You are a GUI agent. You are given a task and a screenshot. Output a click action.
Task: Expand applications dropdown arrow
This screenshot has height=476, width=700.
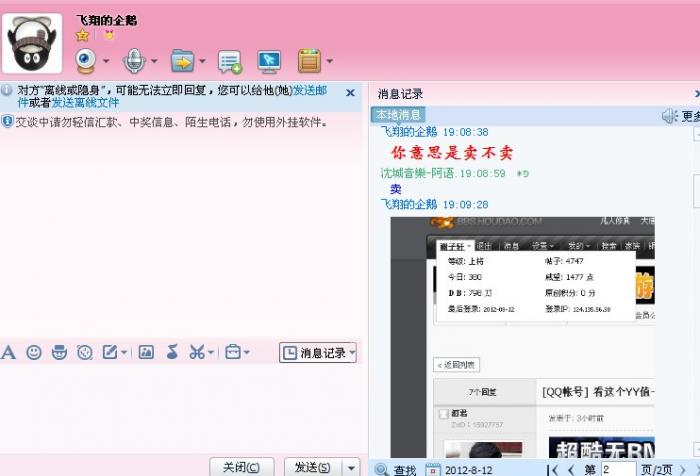[329, 61]
